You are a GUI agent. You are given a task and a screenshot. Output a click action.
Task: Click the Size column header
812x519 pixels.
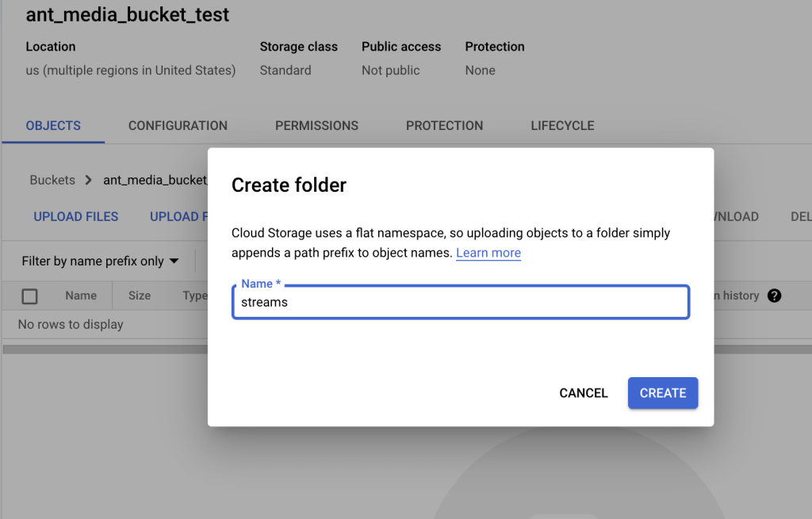pyautogui.click(x=140, y=296)
